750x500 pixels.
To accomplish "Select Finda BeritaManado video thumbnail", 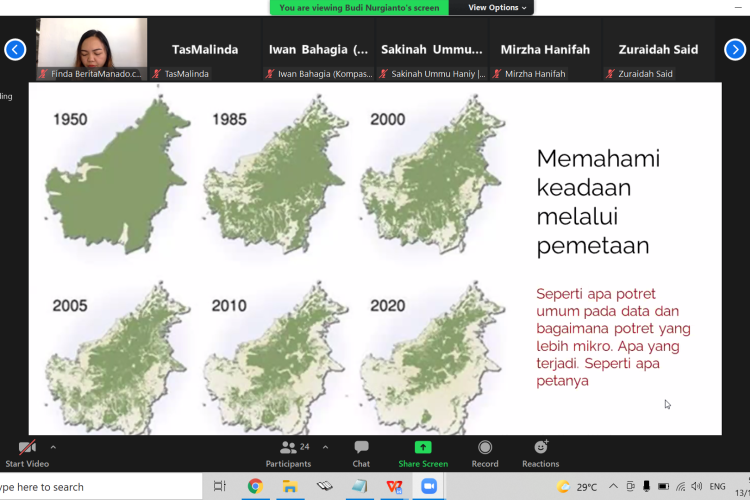I will (x=92, y=48).
